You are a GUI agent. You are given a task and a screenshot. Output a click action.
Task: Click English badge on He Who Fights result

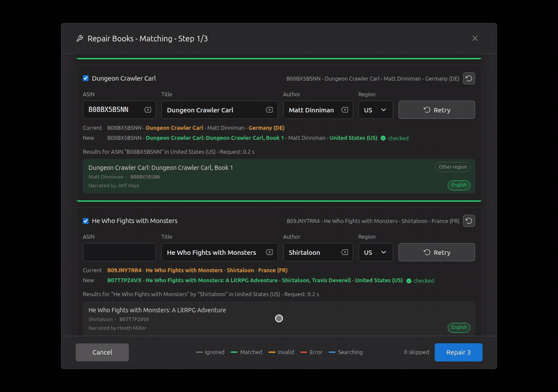[x=459, y=328]
